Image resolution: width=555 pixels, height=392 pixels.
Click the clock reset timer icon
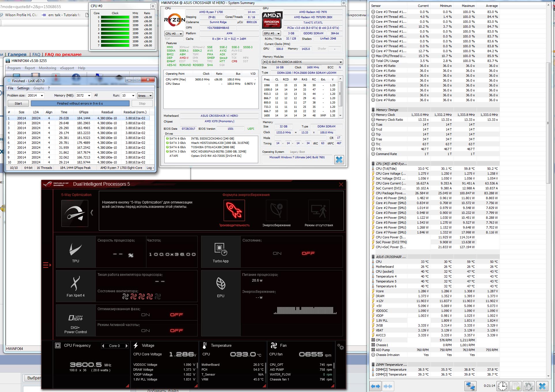point(502,386)
